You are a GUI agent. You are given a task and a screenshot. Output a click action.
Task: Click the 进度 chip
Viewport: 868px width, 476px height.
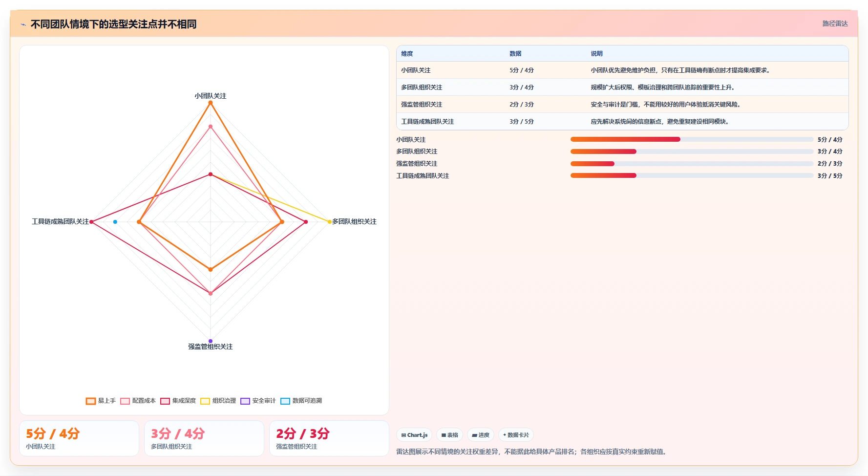coord(481,435)
